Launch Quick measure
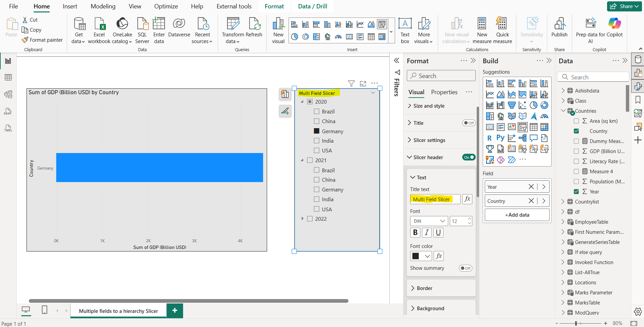 (x=502, y=30)
